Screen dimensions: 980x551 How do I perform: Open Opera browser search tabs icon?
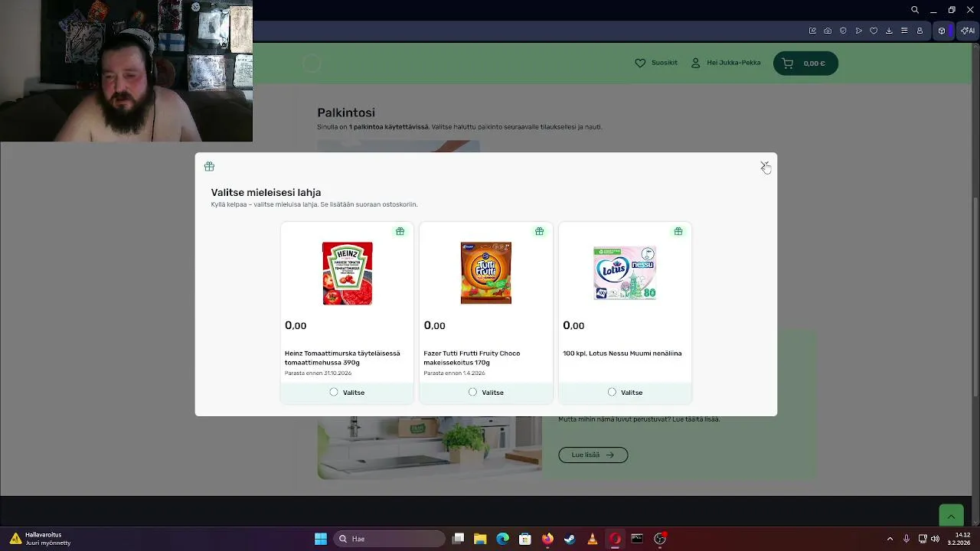[x=915, y=10]
